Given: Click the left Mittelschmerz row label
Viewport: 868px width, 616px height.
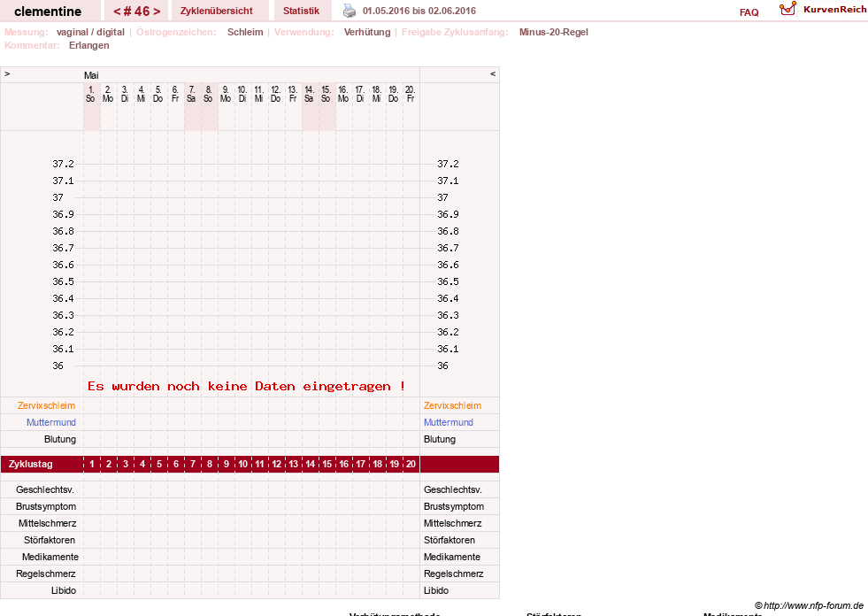Looking at the screenshot, I should click(47, 523).
